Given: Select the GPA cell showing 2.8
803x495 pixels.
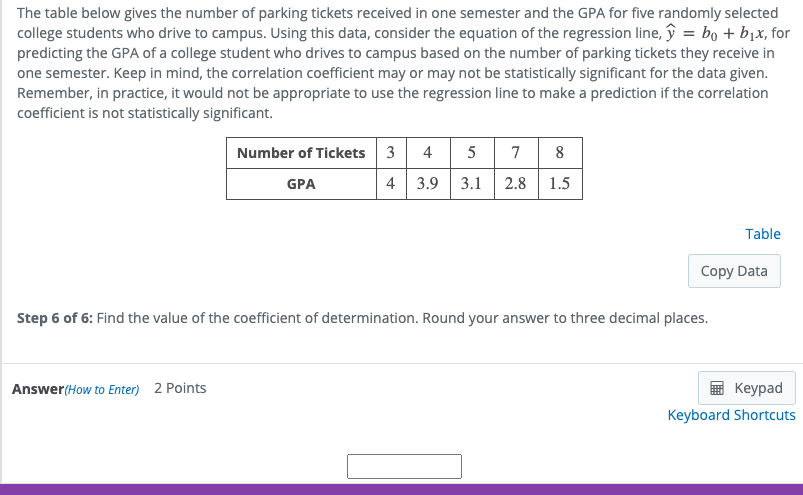Looking at the screenshot, I should (x=515, y=184).
